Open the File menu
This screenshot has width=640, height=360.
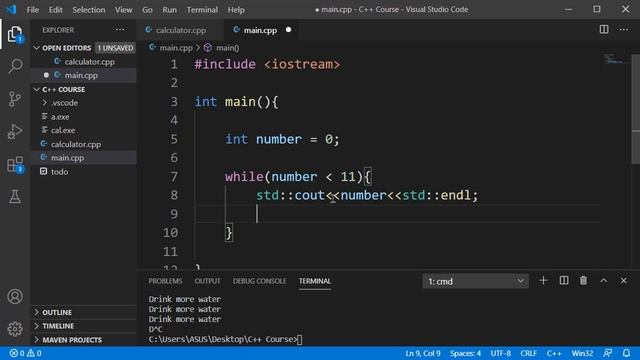coord(33,9)
